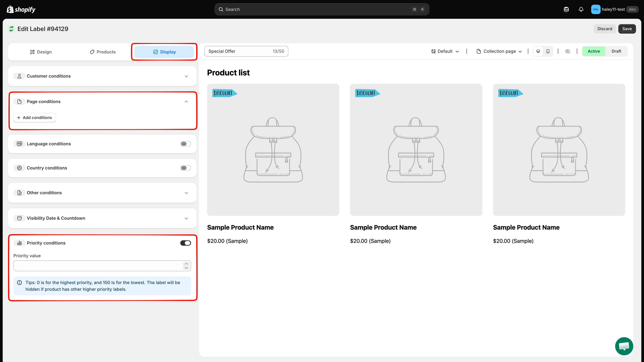
Task: Disable Priority conditions toggle
Action: click(185, 243)
